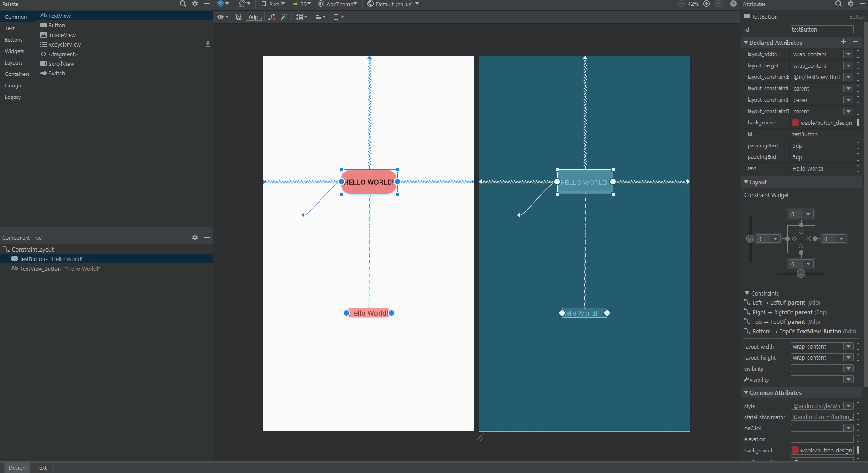The height and width of the screenshot is (473, 868).
Task: Pick Button from the palette
Action: [53, 26]
